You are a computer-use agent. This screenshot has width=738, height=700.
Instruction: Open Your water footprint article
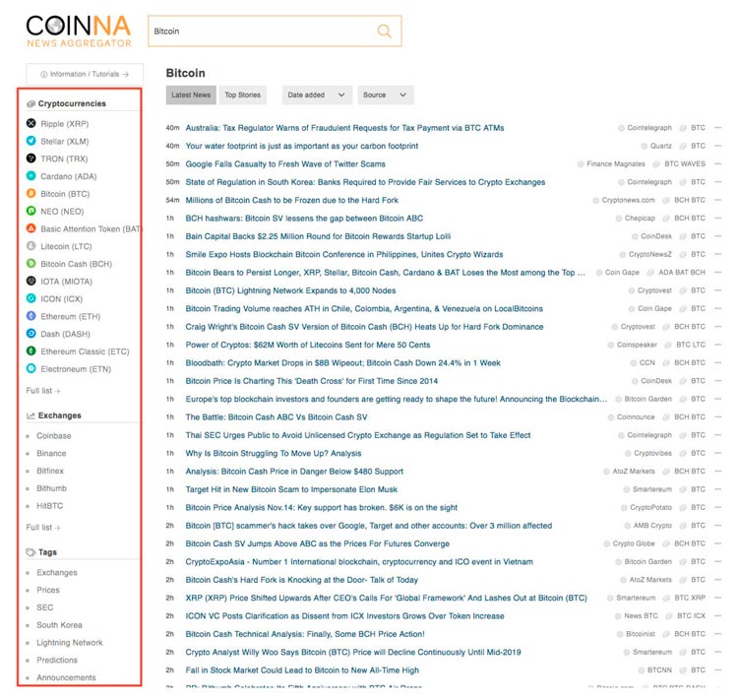click(x=302, y=146)
